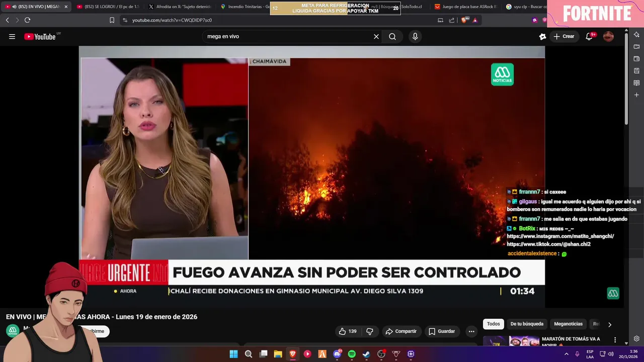Start voice search with the microphone

pos(415,36)
